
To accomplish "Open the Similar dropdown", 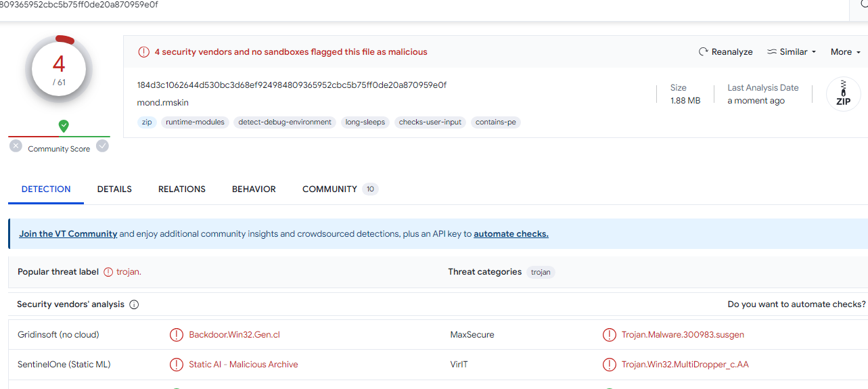I will (x=792, y=52).
